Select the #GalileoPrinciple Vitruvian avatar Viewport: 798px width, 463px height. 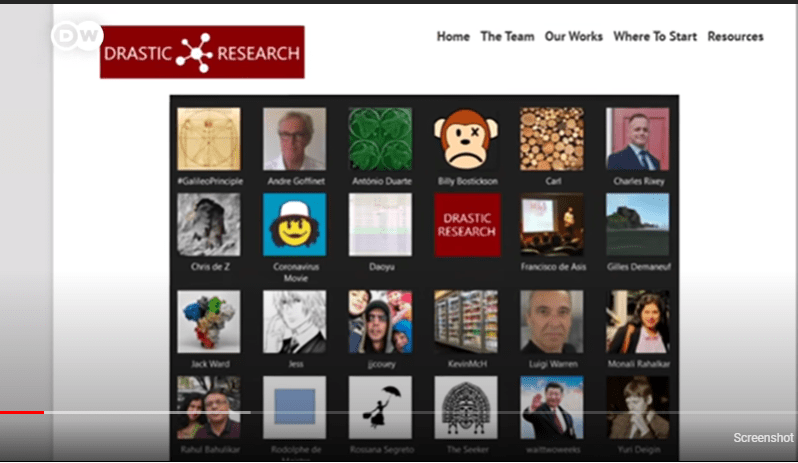pos(209,139)
